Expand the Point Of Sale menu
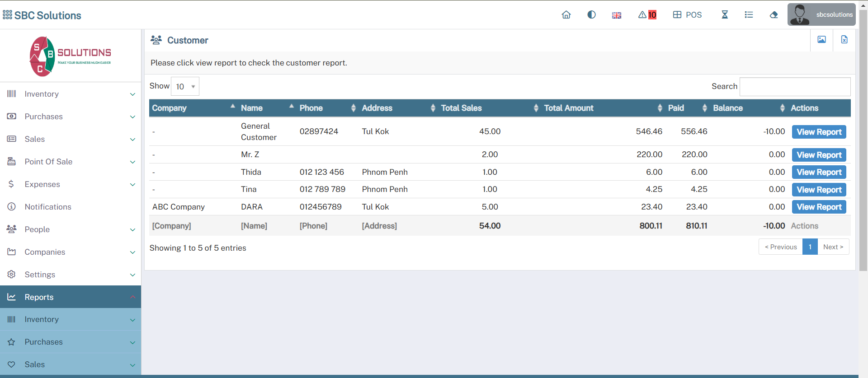The image size is (868, 378). tap(71, 162)
